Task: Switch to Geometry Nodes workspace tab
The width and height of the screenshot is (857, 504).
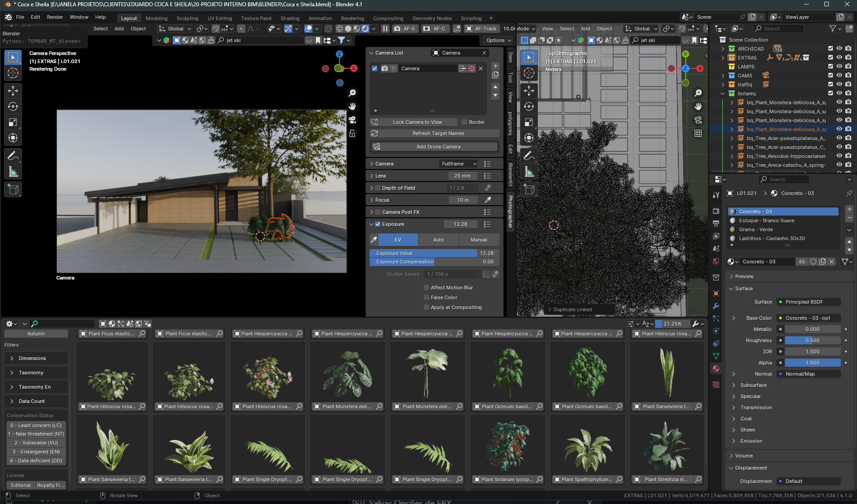Action: [432, 18]
